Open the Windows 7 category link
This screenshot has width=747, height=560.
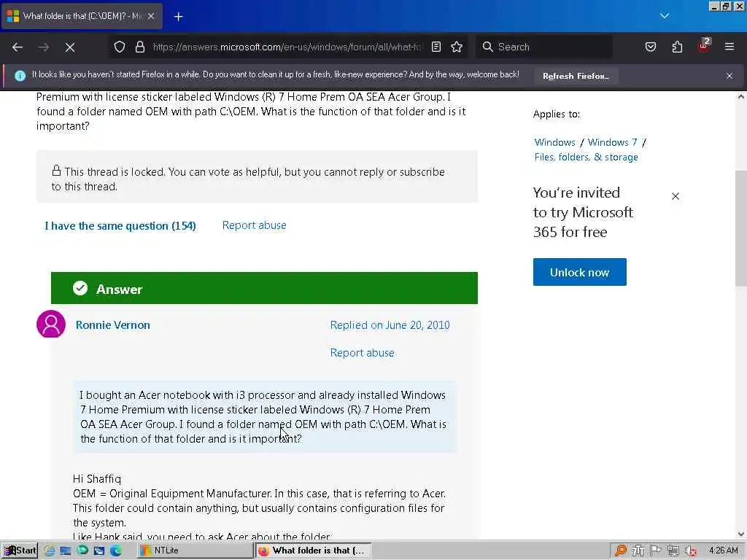pyautogui.click(x=612, y=142)
